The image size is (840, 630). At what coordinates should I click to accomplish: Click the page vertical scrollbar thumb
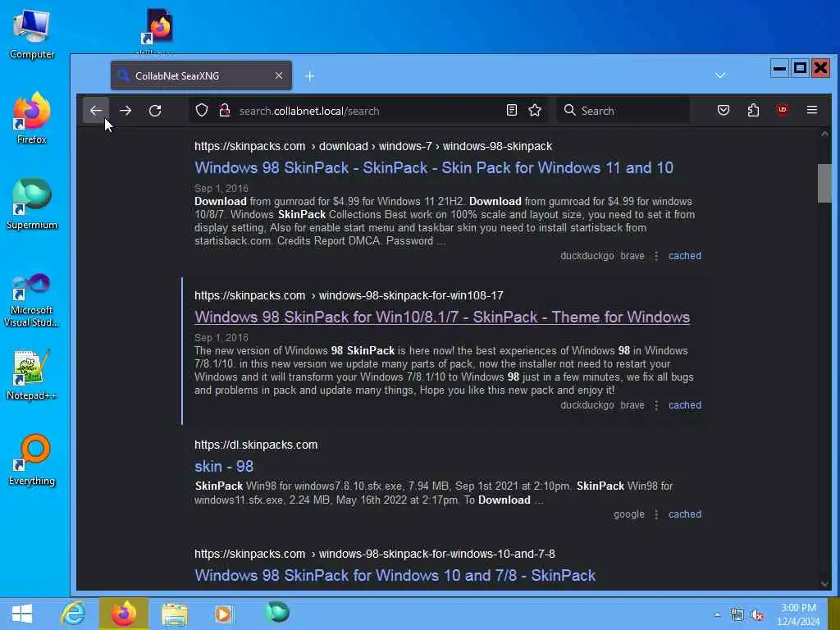(x=824, y=183)
